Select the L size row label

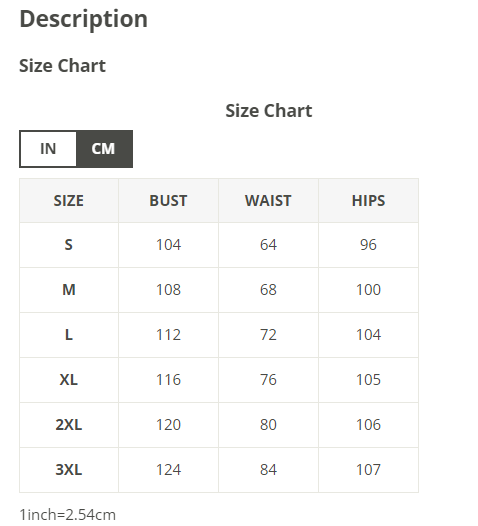[69, 335]
